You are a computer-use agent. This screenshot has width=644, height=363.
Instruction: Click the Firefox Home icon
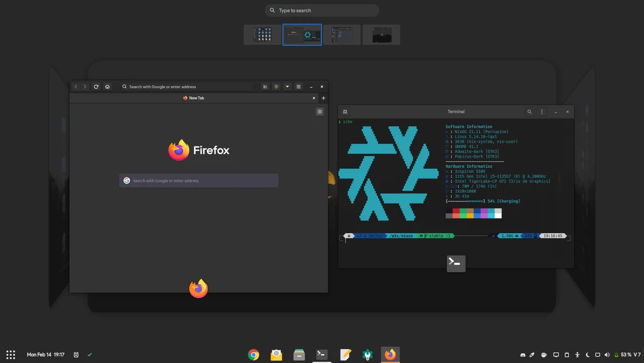107,87
